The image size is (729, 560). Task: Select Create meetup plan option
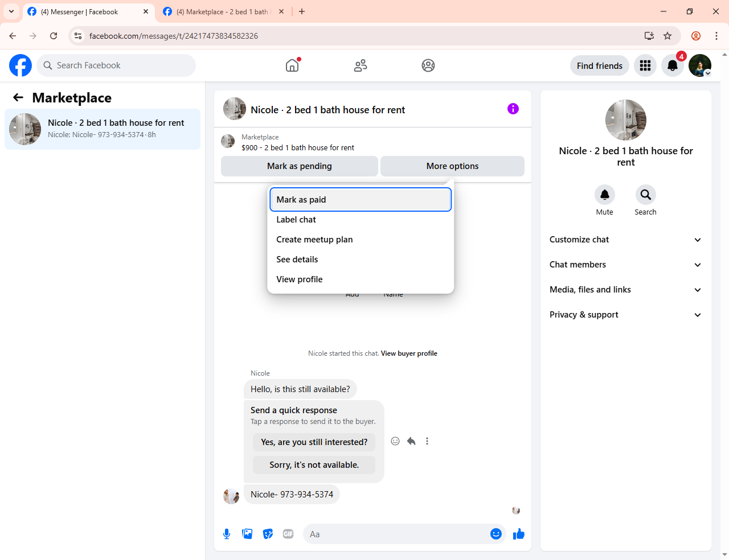tap(361, 240)
